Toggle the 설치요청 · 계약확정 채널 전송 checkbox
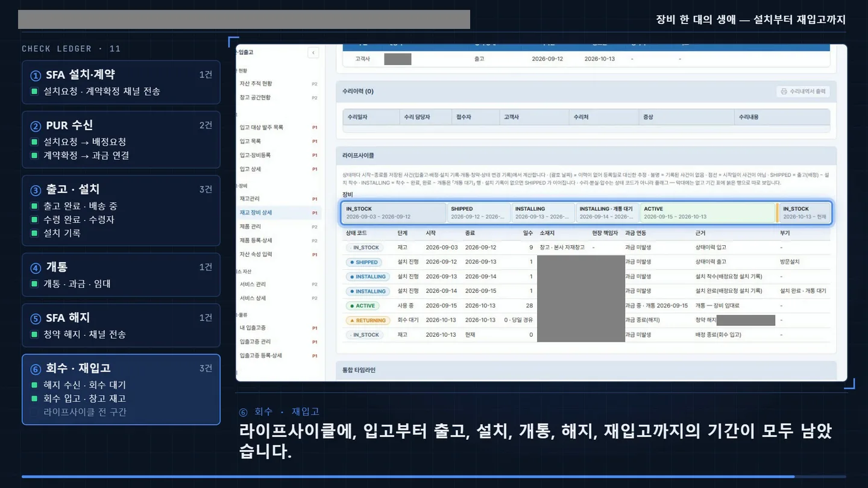Screen dimensions: 868x488 (x=34, y=92)
